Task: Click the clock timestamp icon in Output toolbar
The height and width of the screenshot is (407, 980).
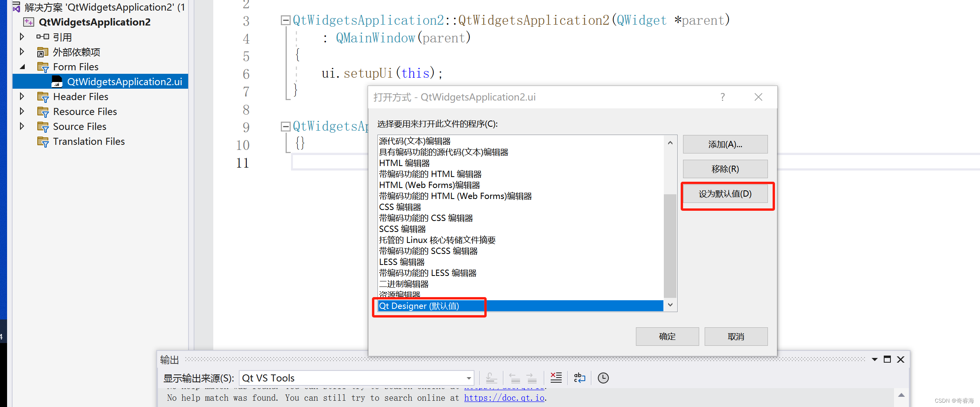Action: click(603, 378)
